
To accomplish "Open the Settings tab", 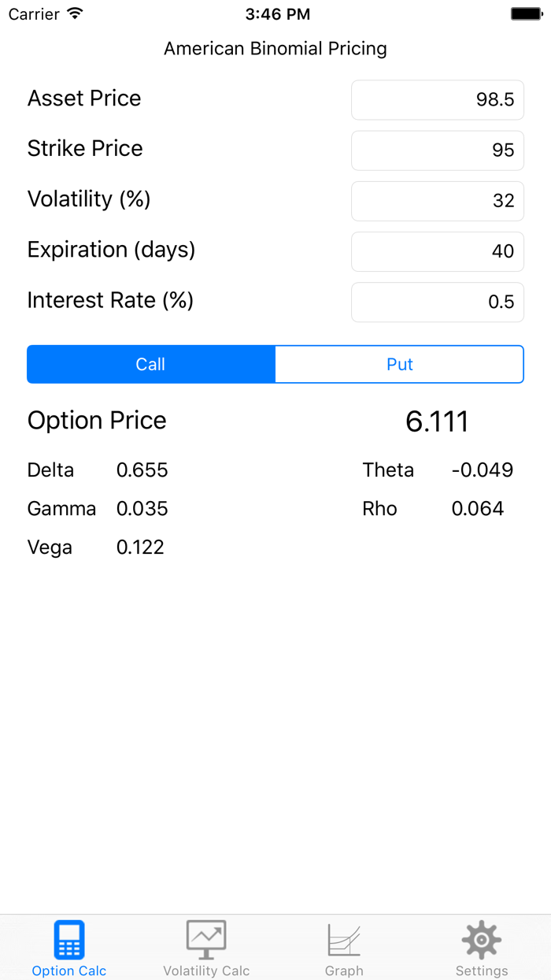I will [481, 947].
